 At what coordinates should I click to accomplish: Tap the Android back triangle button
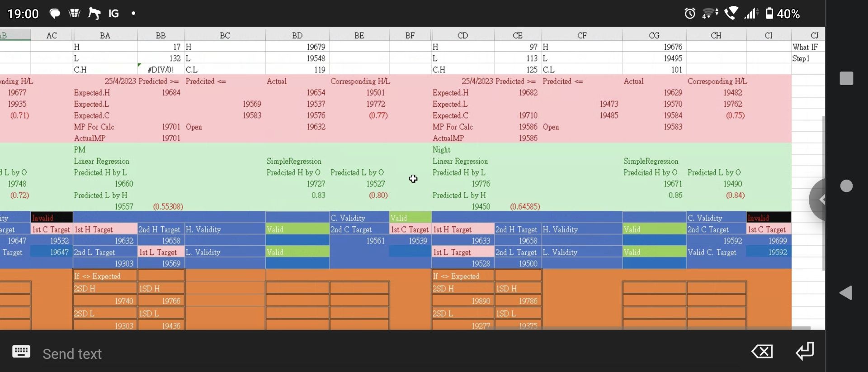point(846,293)
